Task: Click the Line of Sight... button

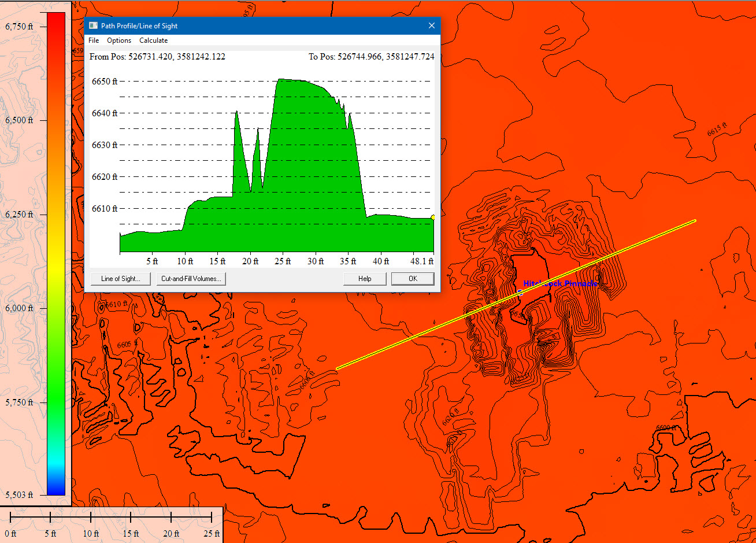Action: [x=120, y=279]
